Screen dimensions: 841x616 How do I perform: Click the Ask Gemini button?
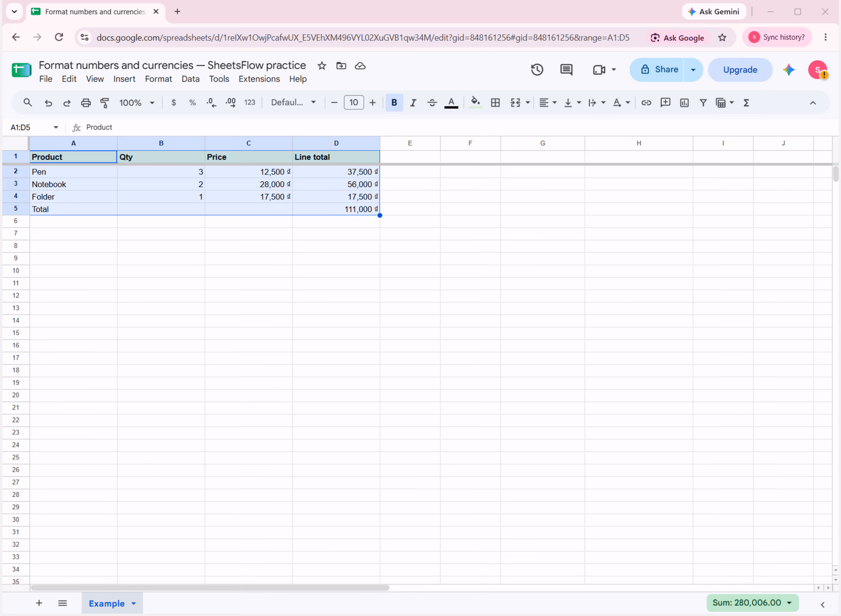[x=714, y=12]
